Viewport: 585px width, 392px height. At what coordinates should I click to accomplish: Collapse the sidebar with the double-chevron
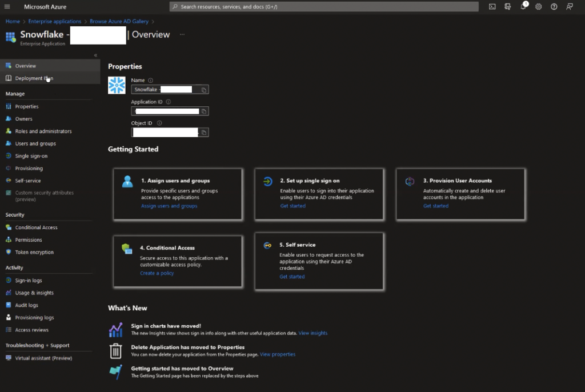point(95,55)
